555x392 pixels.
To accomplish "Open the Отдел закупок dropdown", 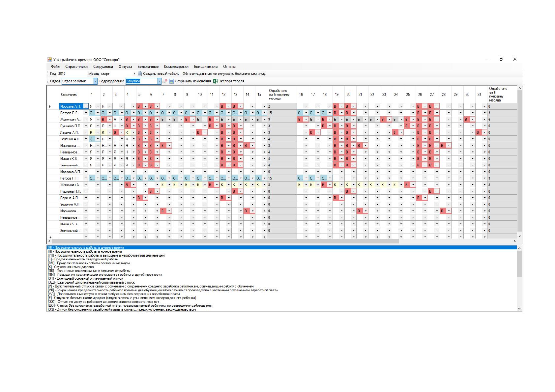I will [96, 81].
